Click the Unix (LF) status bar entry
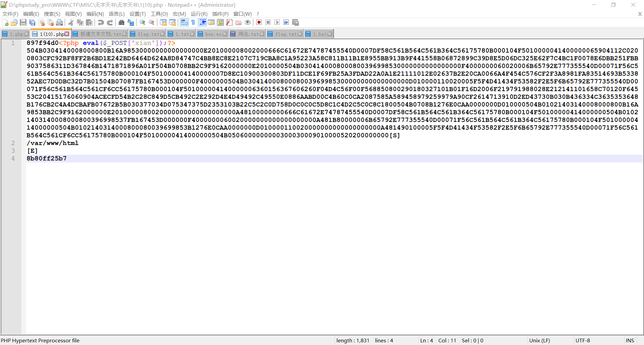The width and height of the screenshot is (644, 345). coord(539,340)
